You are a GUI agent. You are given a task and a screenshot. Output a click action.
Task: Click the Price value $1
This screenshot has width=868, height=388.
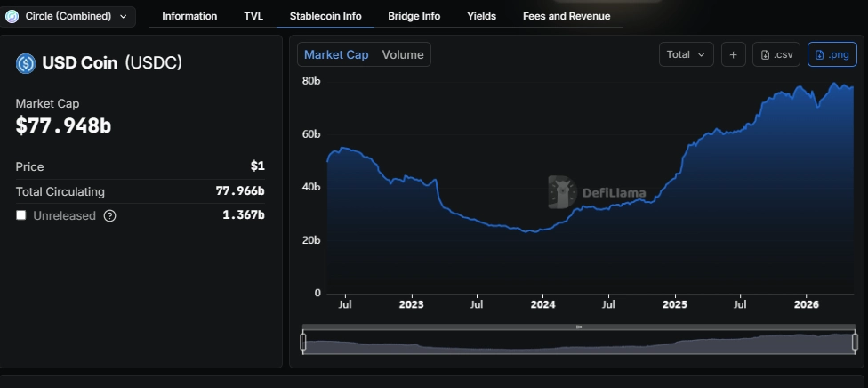pos(257,166)
